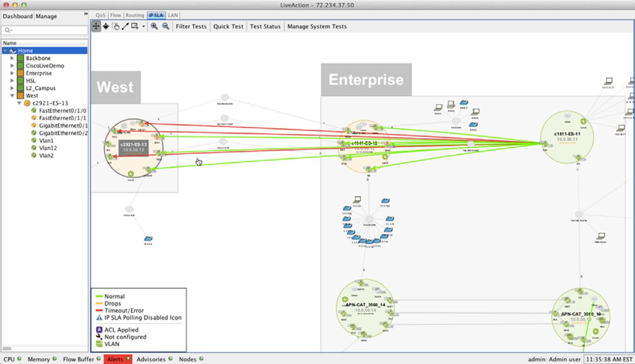Viewport: 635px width, 364px height.
Task: Click the hand grab tool icon
Action: point(116,26)
